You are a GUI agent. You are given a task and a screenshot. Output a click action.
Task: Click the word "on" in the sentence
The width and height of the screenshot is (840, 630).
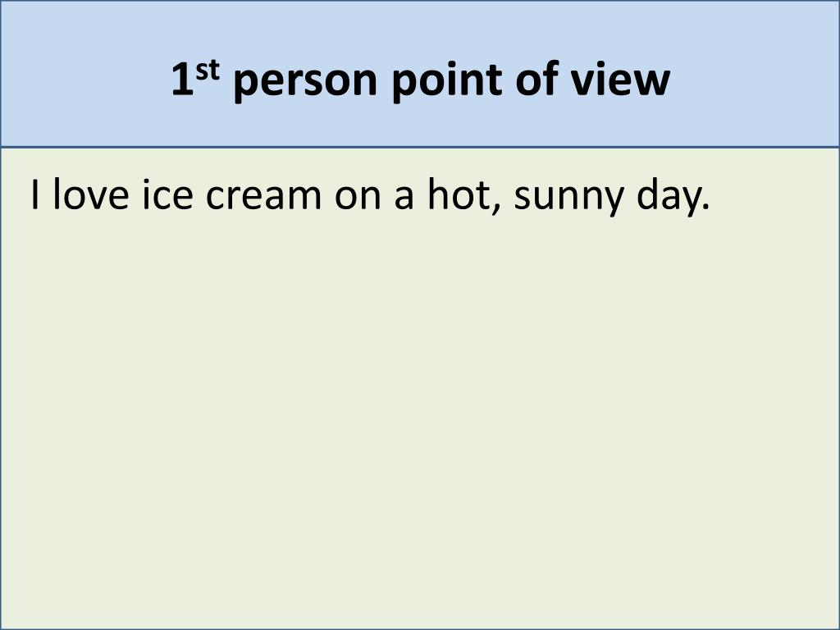point(358,196)
